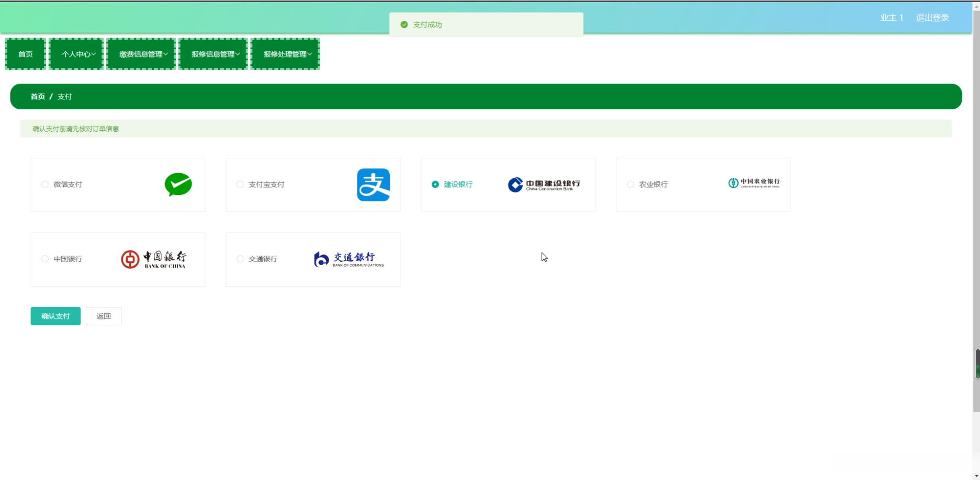
Task: Open the 报修信息管理 menu
Action: click(213, 54)
